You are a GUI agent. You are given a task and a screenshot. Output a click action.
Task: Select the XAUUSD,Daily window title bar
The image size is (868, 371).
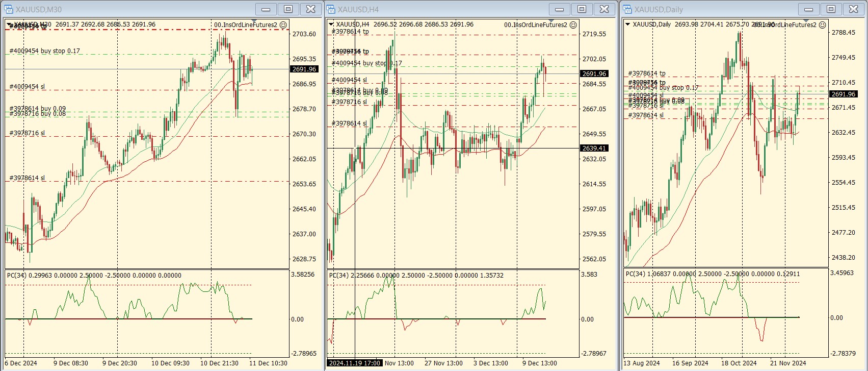pos(714,9)
